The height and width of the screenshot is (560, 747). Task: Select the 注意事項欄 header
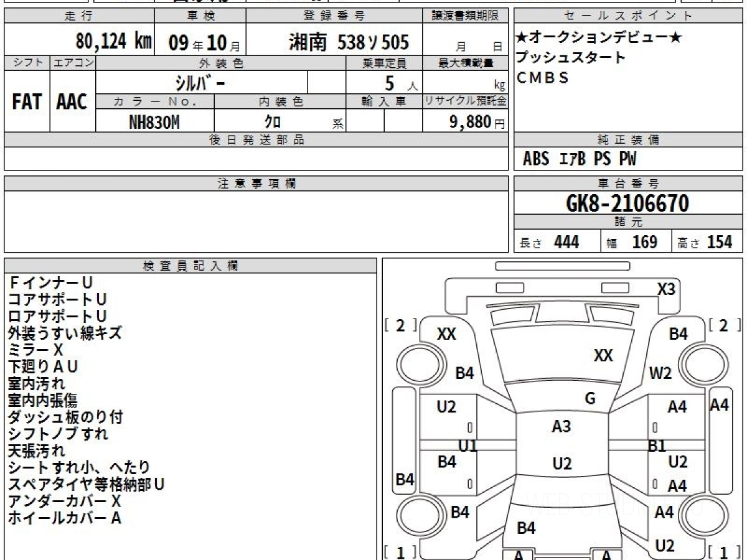click(256, 184)
